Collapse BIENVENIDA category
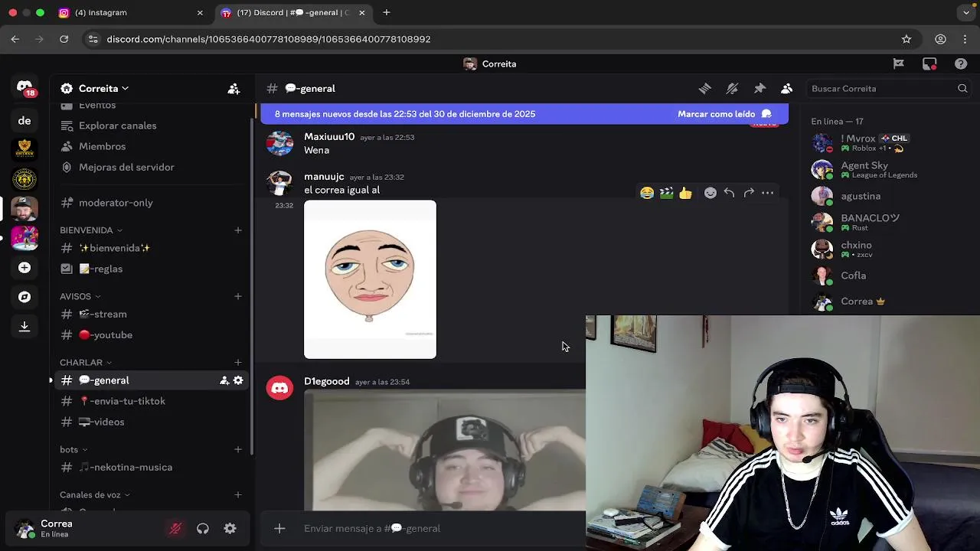Viewport: 980px width, 551px height. coord(91,230)
